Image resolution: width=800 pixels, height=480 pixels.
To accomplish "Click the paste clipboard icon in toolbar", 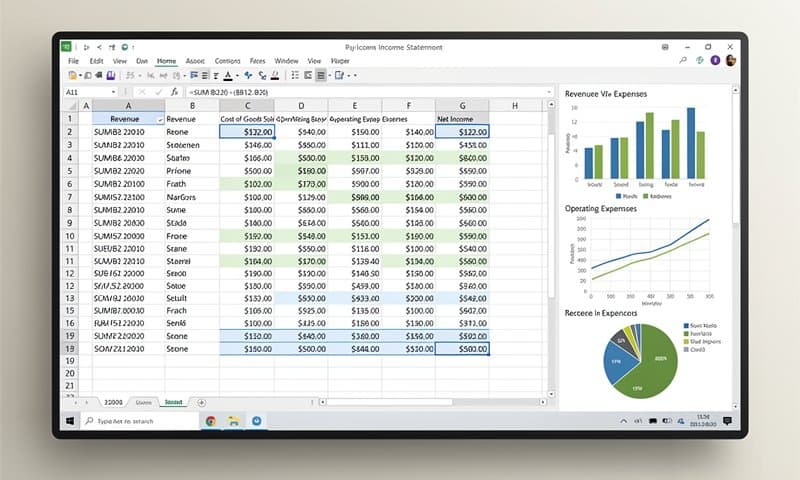I will pos(72,75).
